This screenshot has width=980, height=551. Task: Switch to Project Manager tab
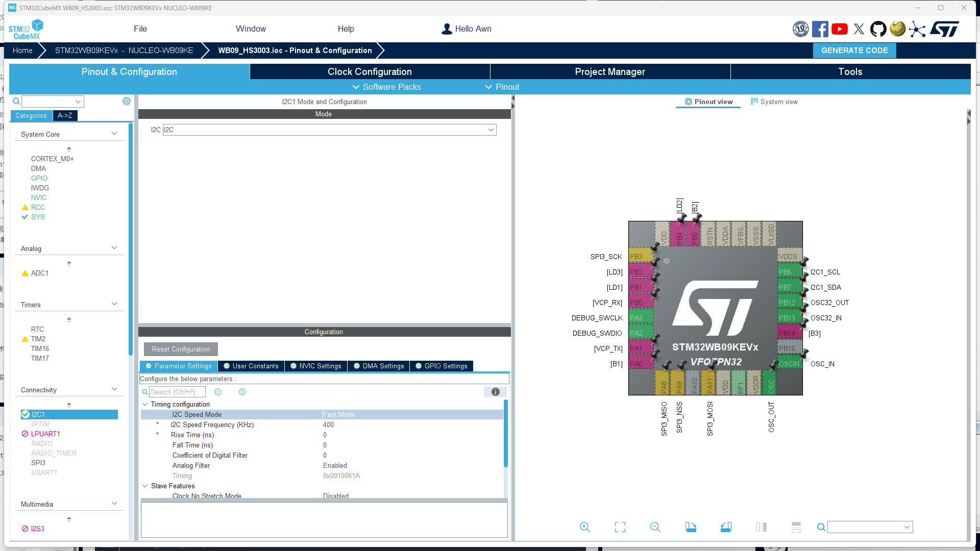(x=610, y=72)
